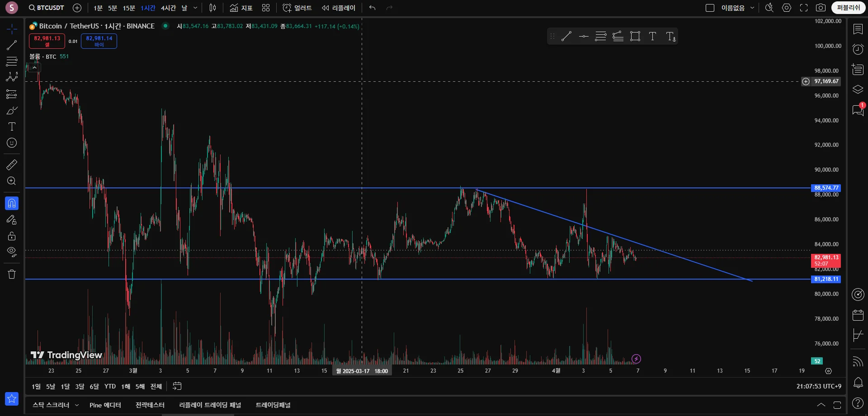Pick Fib retracement from floating toolbar

[x=601, y=37]
